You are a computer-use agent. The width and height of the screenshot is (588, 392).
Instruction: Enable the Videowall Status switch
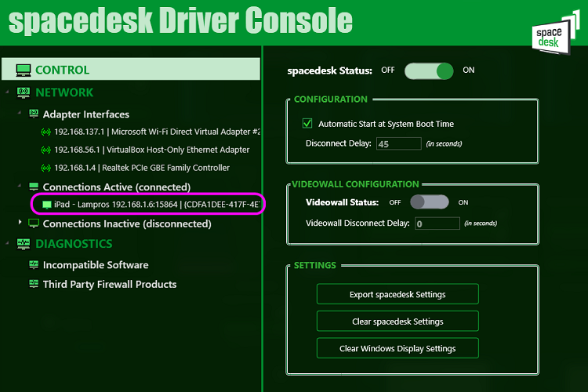(430, 202)
